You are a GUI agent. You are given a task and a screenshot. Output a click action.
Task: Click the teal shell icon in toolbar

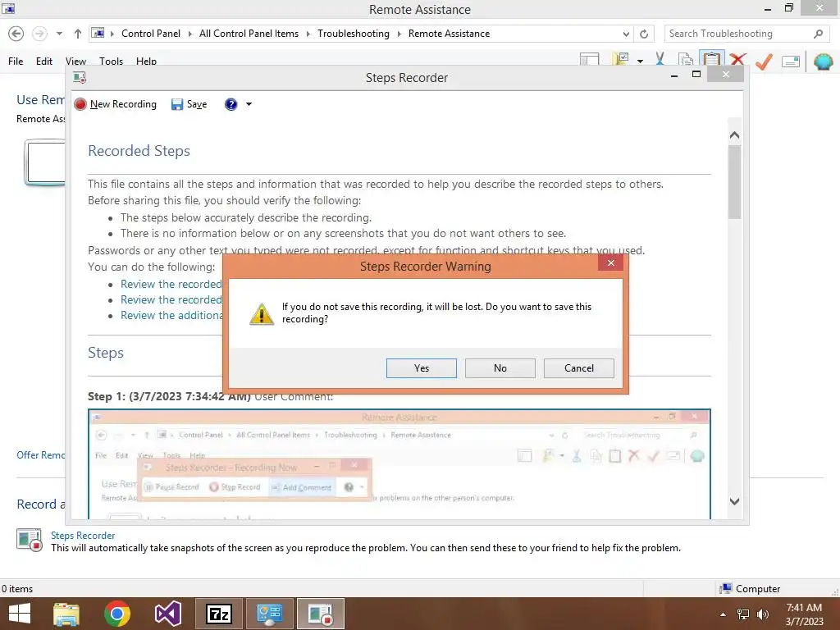(823, 62)
